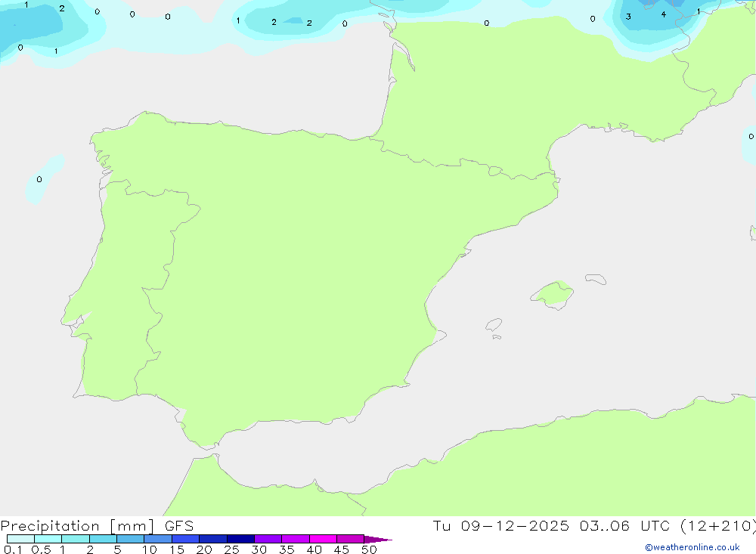Viewport: 756px width, 554px height.
Task: Select the 30–35 mm violet legend swatch
Action: click(x=268, y=539)
